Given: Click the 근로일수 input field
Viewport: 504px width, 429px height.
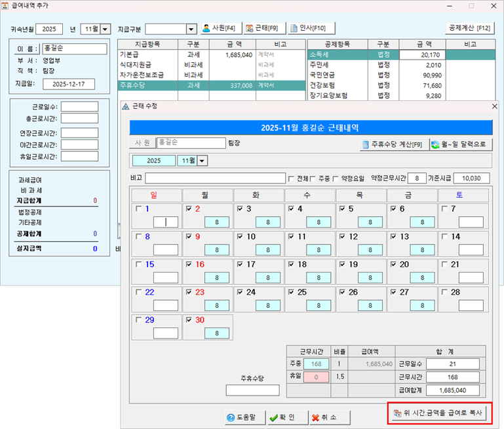Looking at the screenshot, I should coord(80,107).
